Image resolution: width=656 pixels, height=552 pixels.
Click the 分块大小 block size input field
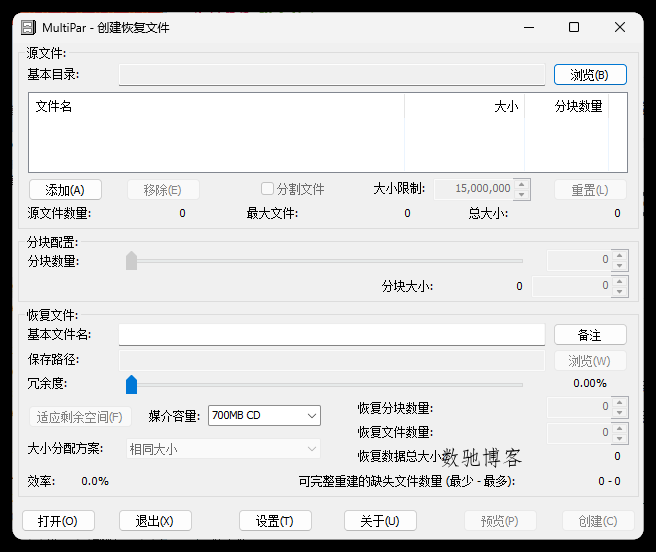[x=571, y=286]
